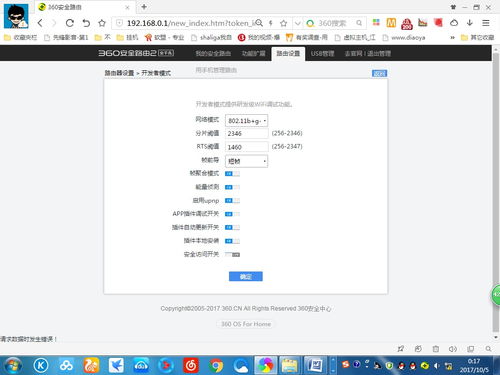Viewport: 500px width, 375px height.
Task: Select the active 路由设置 tab
Action: click(288, 54)
